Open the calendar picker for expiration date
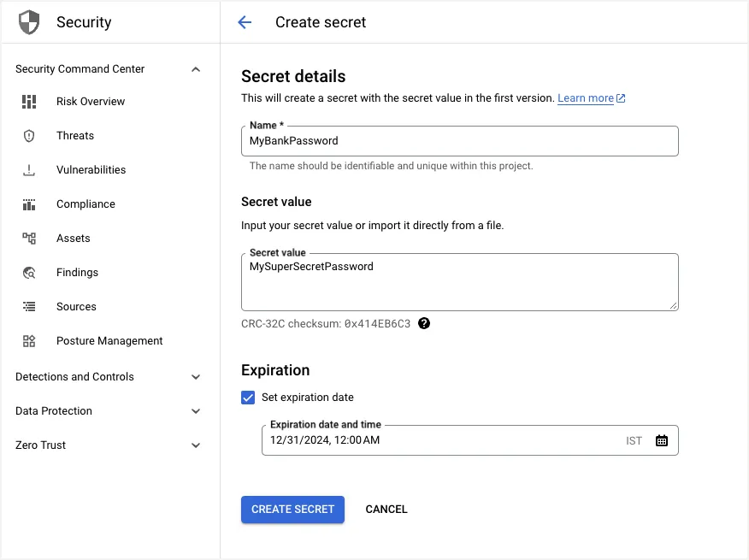 pos(661,440)
